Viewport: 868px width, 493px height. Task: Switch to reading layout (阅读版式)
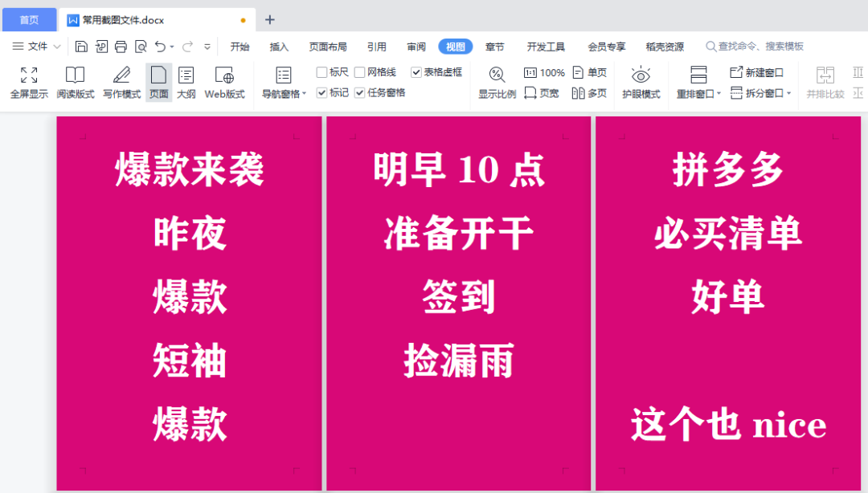(x=76, y=83)
